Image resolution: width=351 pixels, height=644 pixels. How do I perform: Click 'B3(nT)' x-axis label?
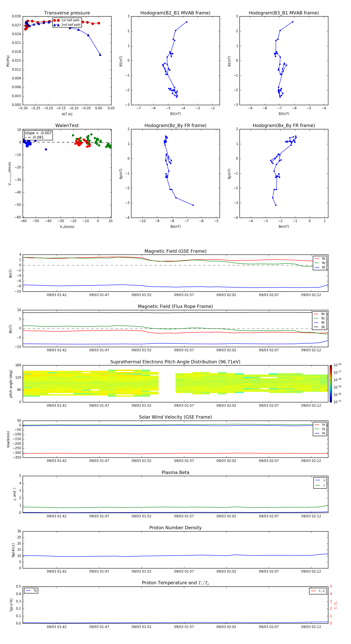(x=284, y=114)
